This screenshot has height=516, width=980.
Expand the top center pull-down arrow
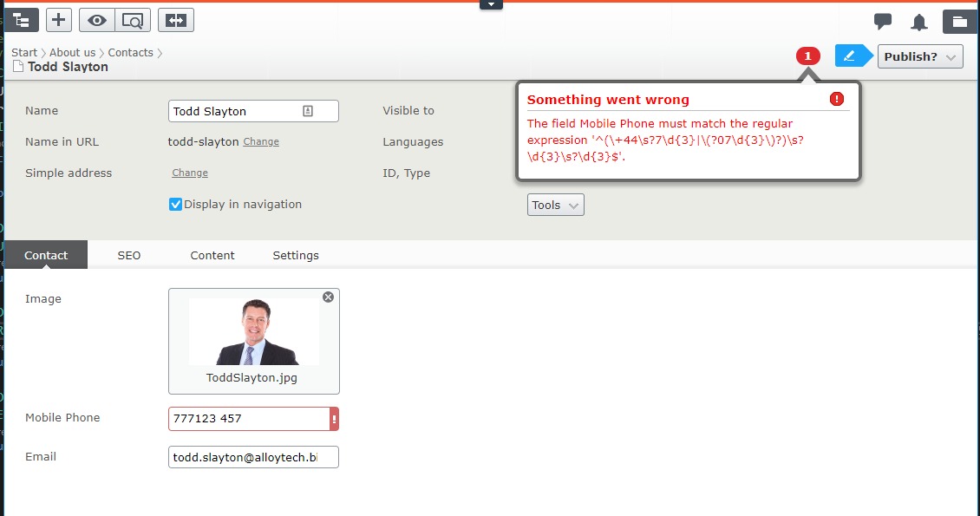pyautogui.click(x=491, y=4)
